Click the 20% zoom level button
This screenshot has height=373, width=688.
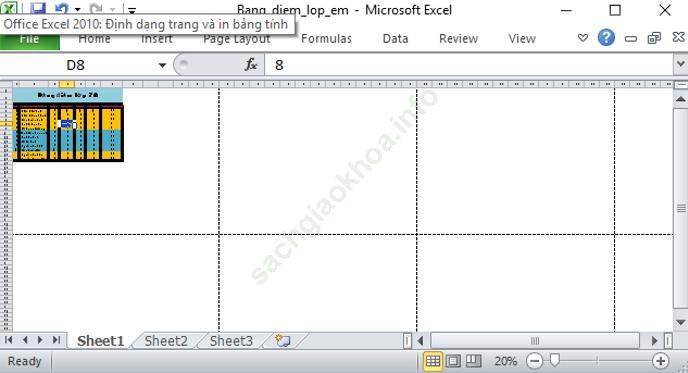pos(505,361)
